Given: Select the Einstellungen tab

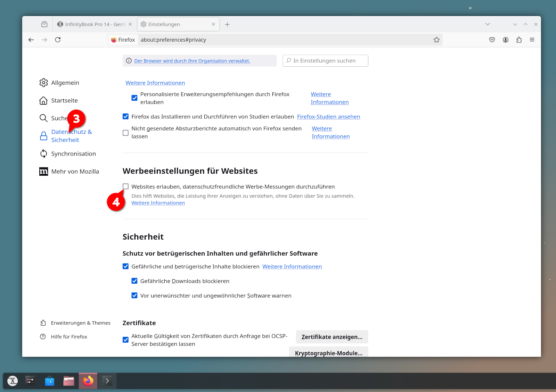Looking at the screenshot, I should pos(178,24).
